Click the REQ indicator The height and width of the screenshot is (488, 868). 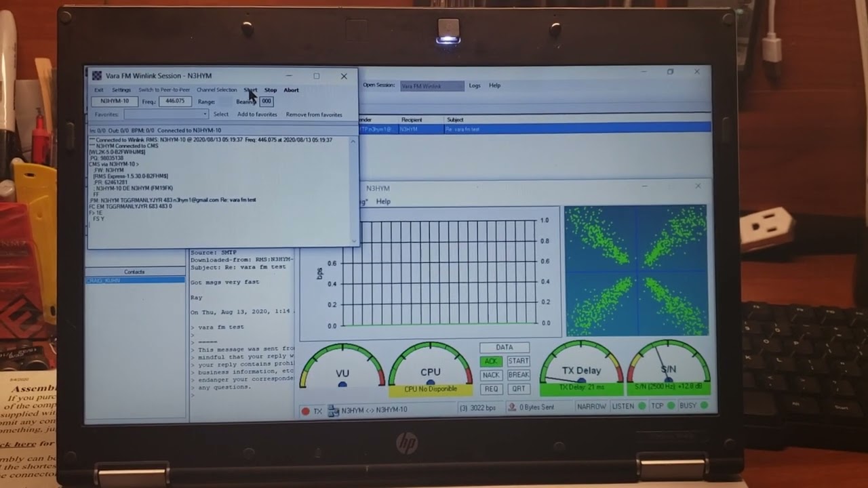491,389
